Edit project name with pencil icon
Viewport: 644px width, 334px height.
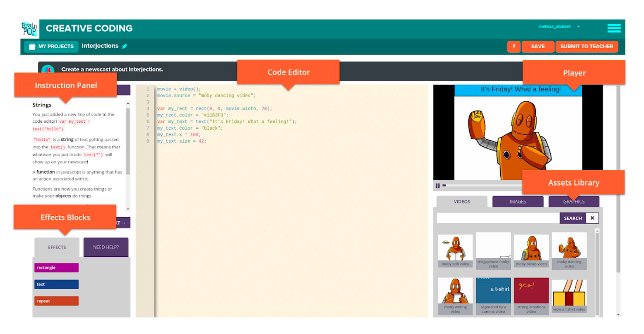pos(125,46)
